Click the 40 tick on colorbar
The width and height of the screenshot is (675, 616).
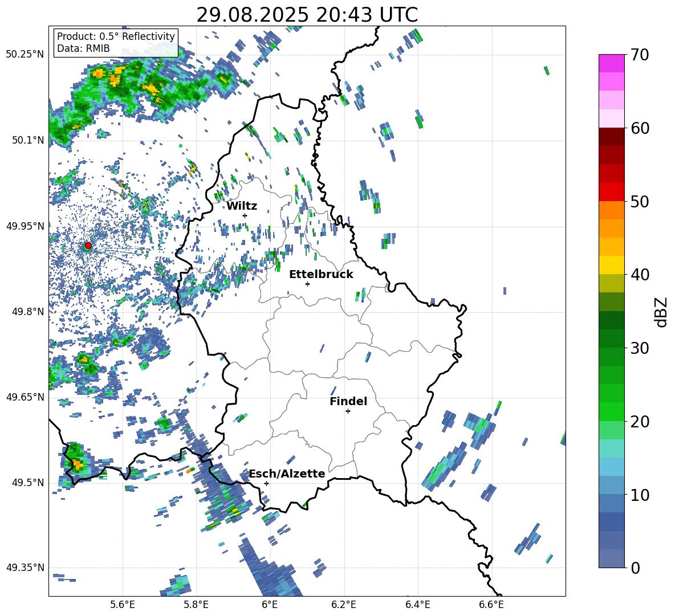pyautogui.click(x=640, y=275)
